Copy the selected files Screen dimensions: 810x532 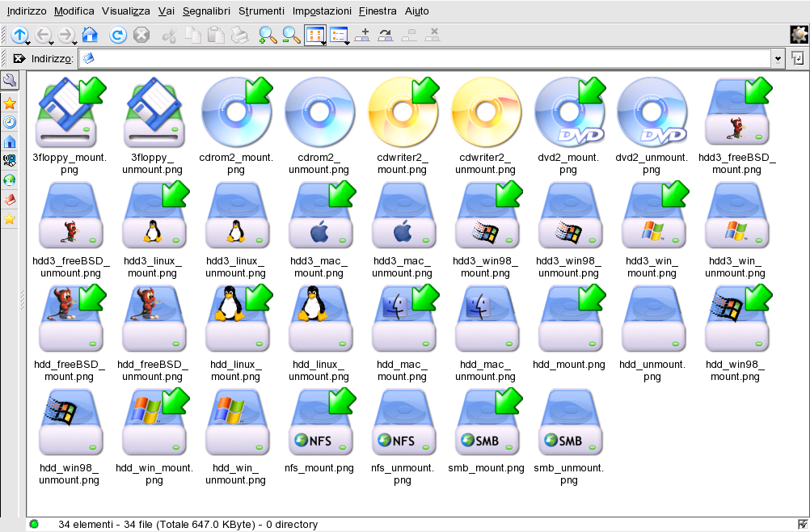coord(193,35)
